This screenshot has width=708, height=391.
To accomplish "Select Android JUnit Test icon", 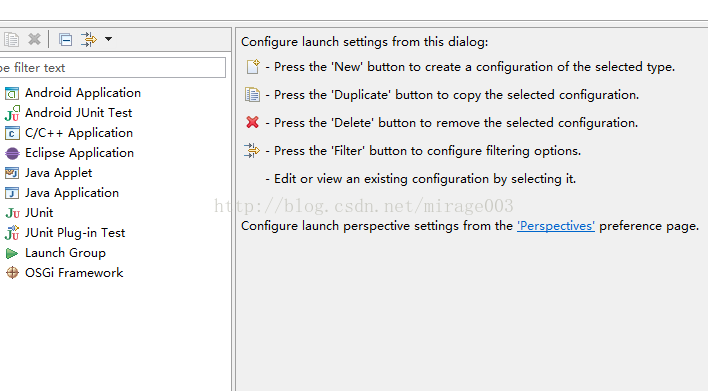I will click(12, 113).
